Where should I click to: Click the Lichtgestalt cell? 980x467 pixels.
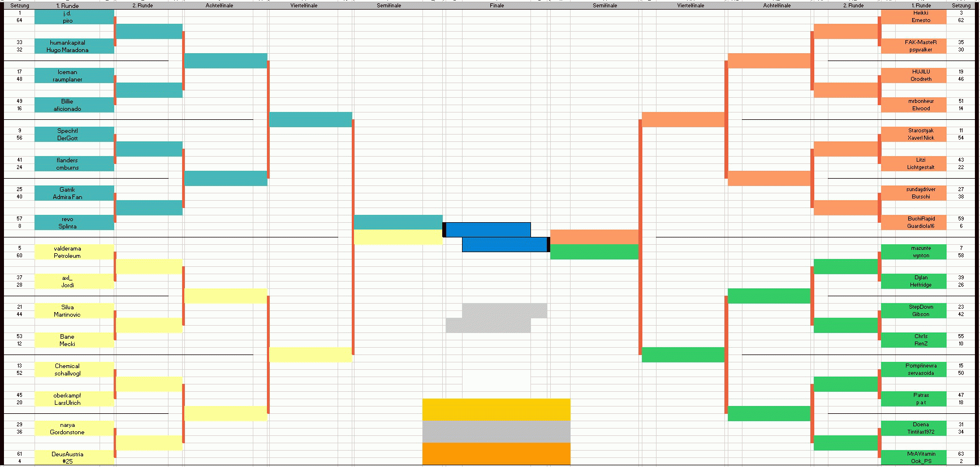click(913, 167)
